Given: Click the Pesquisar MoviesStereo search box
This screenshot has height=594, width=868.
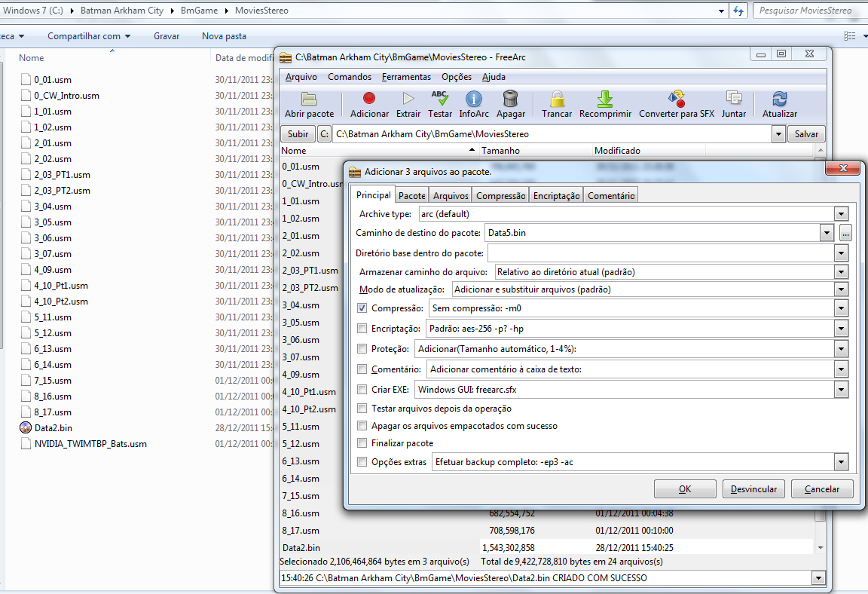Looking at the screenshot, I should pyautogui.click(x=810, y=11).
